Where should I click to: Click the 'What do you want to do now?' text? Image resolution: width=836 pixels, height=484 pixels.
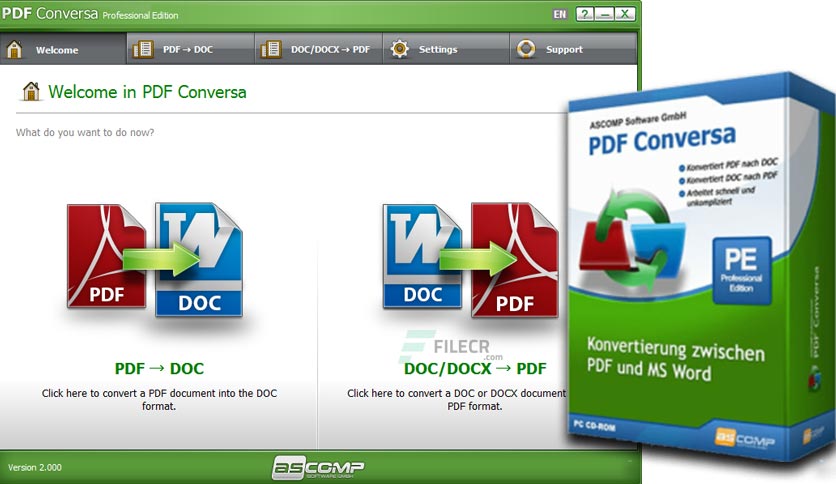point(85,132)
